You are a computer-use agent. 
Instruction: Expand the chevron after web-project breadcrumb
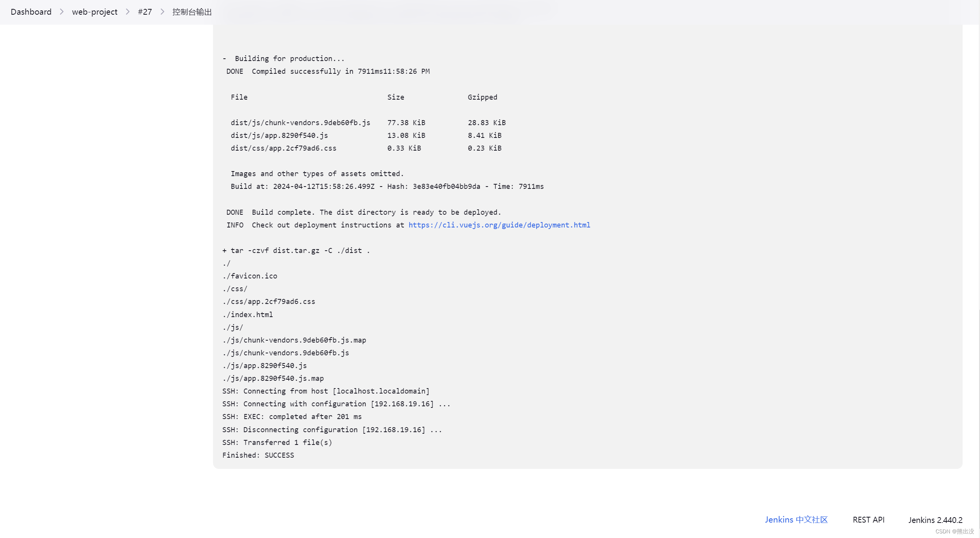click(128, 12)
